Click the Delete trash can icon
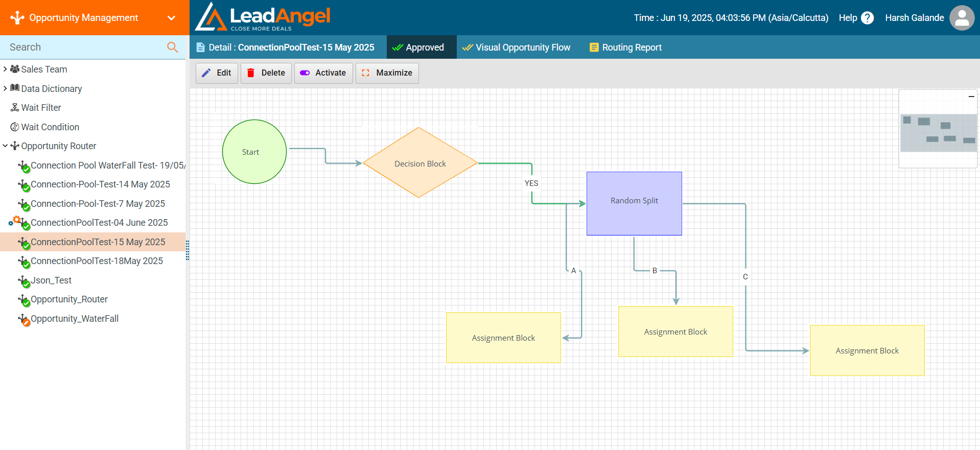 251,73
